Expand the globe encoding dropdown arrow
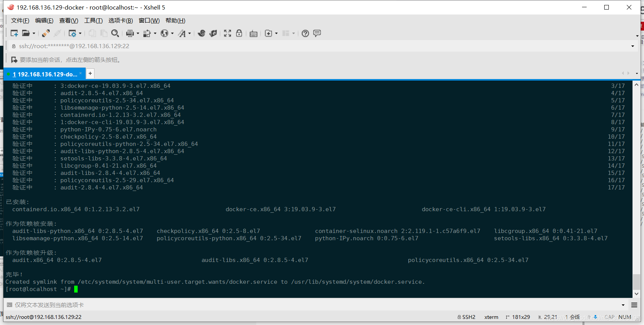This screenshot has width=644, height=325. pos(172,34)
